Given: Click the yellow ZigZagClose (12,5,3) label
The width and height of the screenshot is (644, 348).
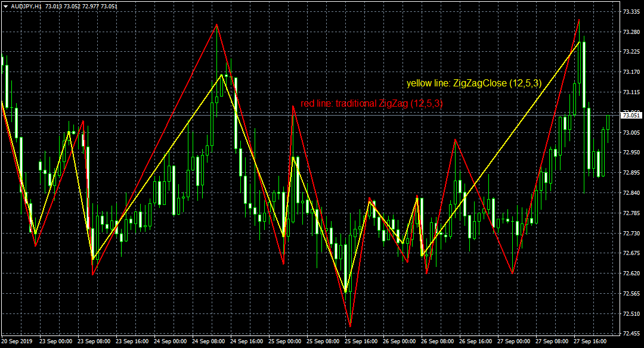Looking at the screenshot, I should tap(474, 84).
